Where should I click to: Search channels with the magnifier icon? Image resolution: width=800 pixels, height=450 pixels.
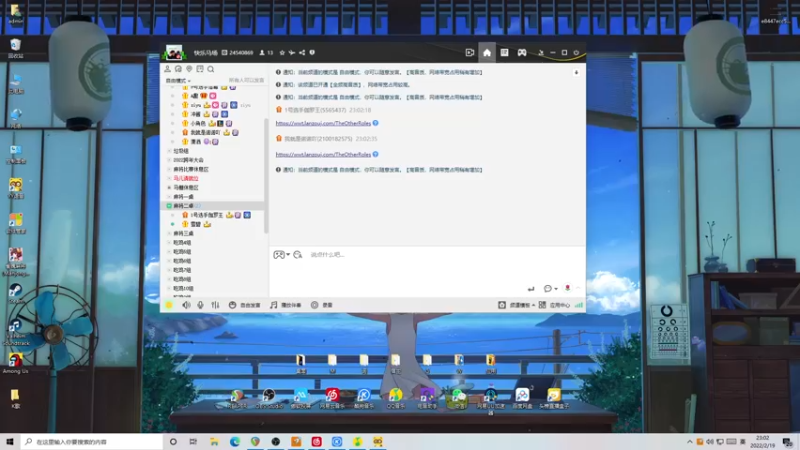211,69
